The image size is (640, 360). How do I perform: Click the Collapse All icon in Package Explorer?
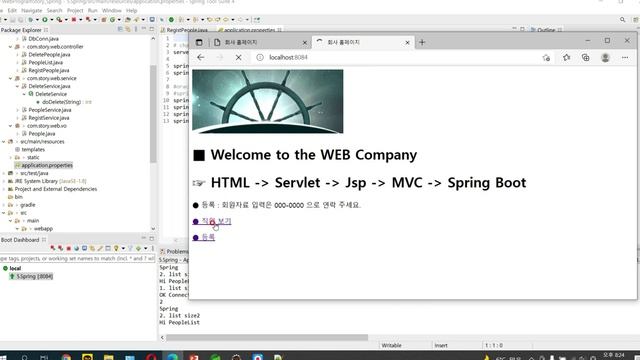click(x=120, y=29)
